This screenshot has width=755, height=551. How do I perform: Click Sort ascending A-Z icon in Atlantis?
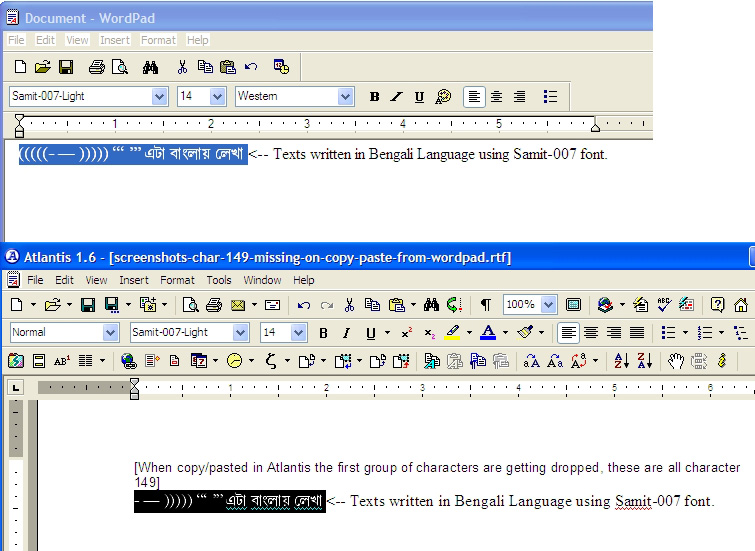click(x=622, y=360)
